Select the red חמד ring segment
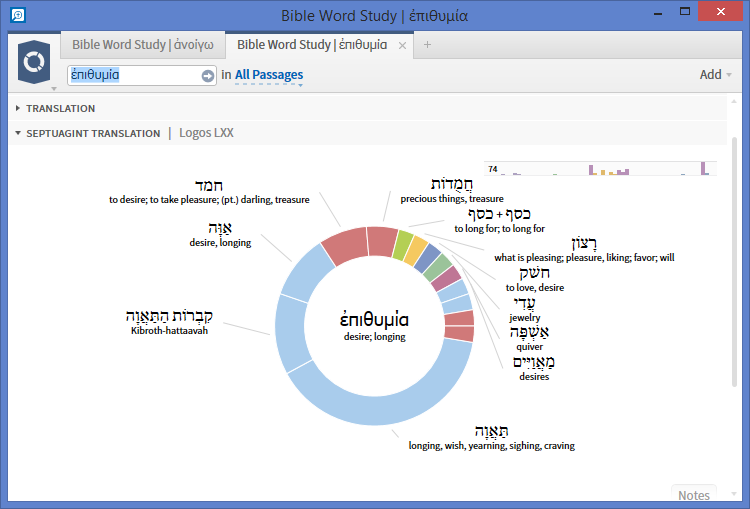750x509 pixels. 344,245
